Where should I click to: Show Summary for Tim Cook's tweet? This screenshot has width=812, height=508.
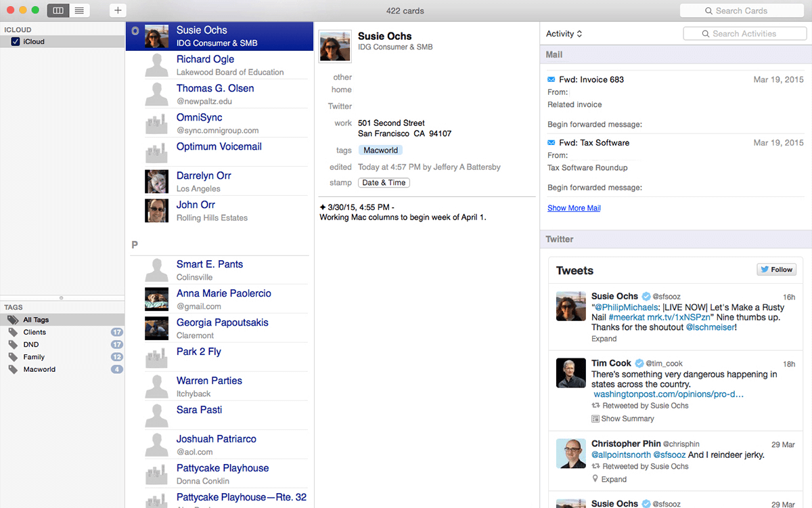coord(623,419)
